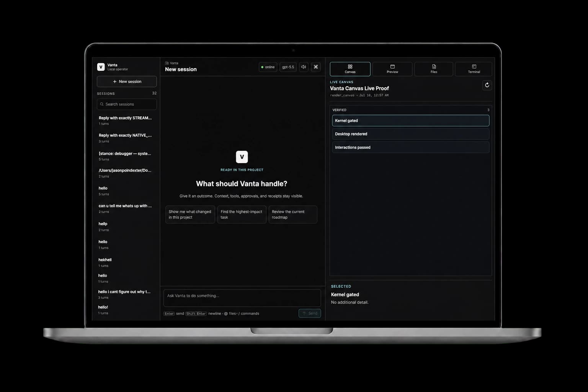Start a New session
This screenshot has width=588, height=392.
tap(127, 82)
